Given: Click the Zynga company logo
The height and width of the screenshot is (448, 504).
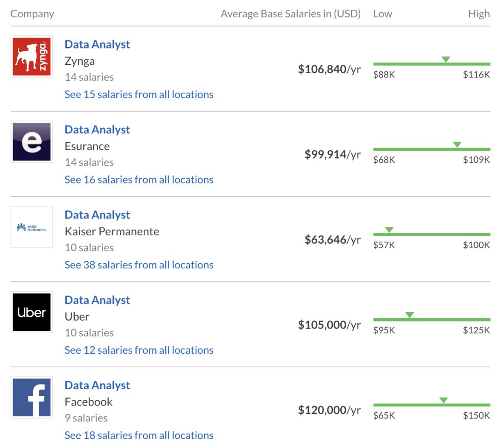Looking at the screenshot, I should pos(32,56).
